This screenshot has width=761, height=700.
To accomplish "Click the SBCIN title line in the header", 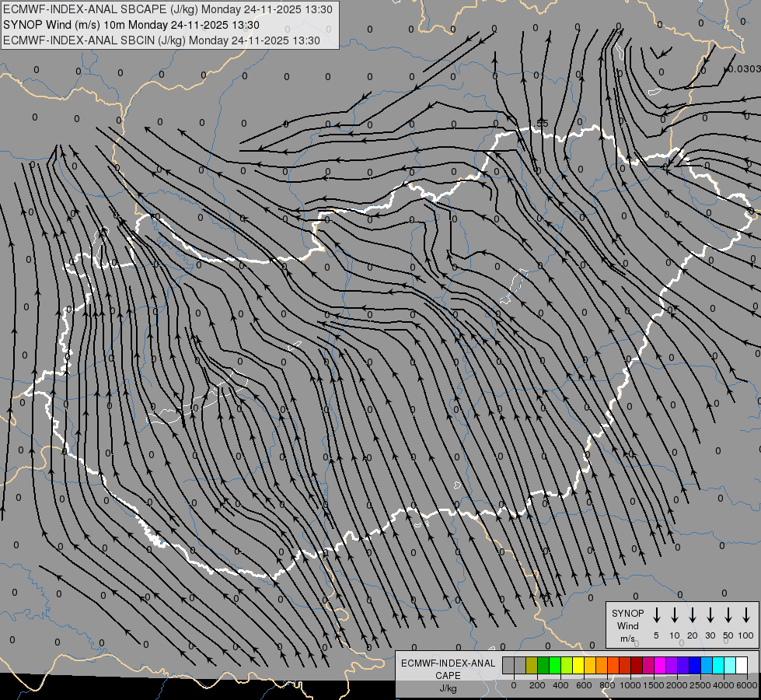I will click(161, 40).
